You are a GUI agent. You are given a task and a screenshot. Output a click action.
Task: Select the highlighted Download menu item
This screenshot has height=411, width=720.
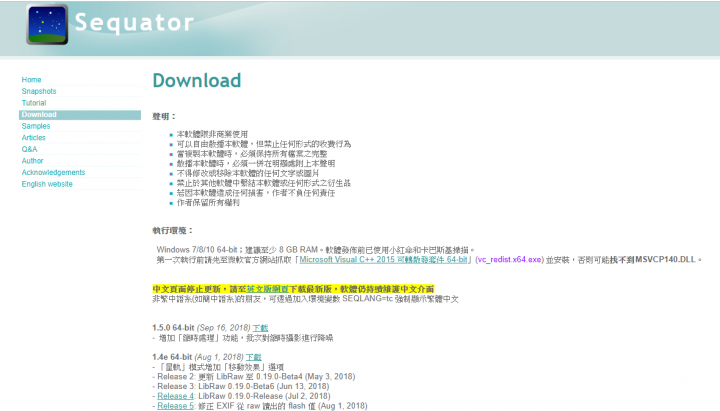80,114
